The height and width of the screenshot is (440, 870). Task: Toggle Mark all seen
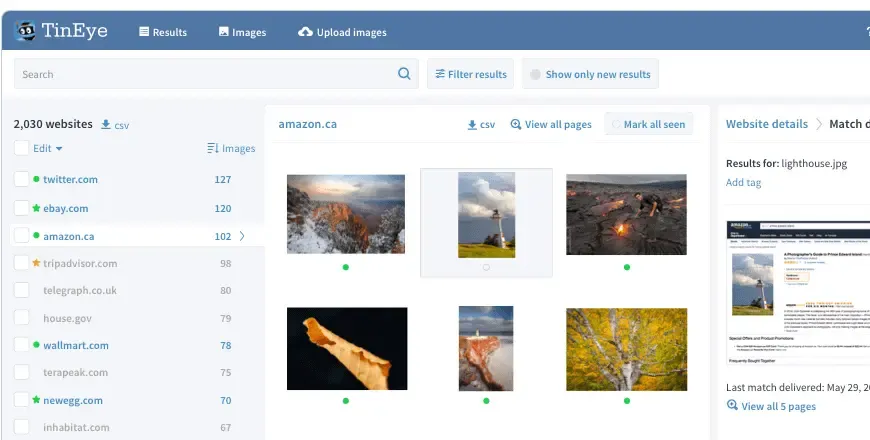(649, 124)
